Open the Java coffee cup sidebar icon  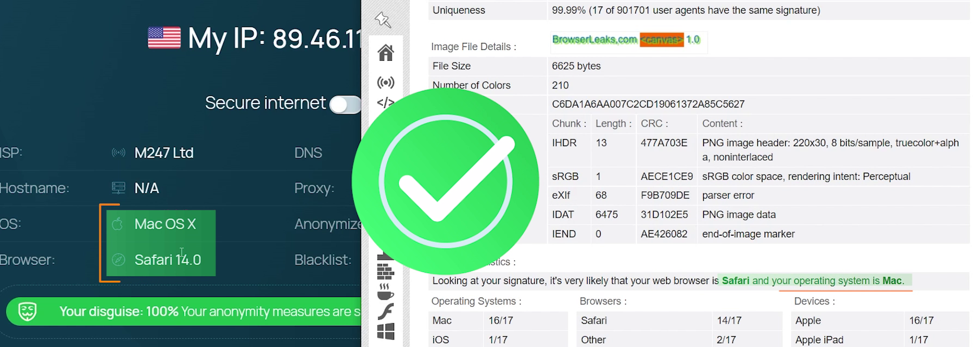[x=385, y=292]
